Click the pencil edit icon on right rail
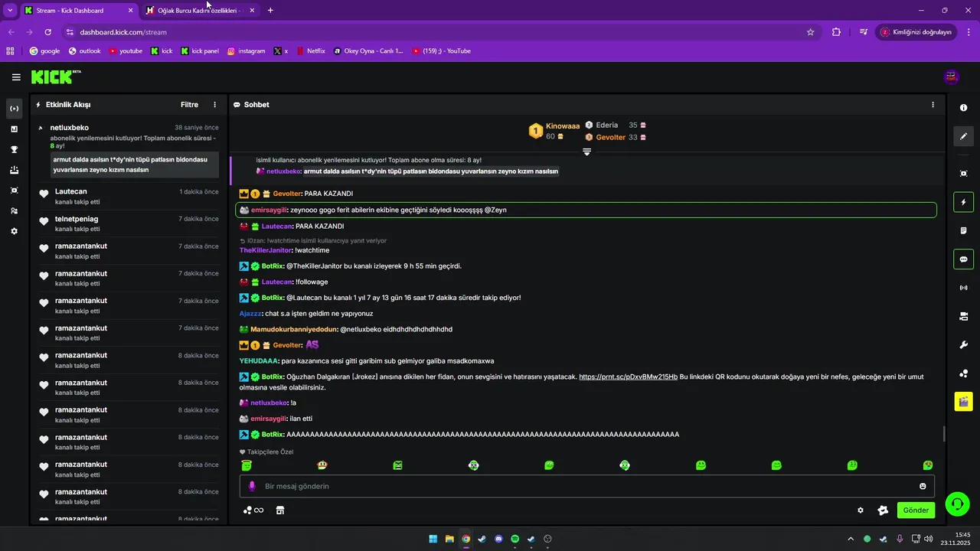980x551 pixels. tap(963, 136)
